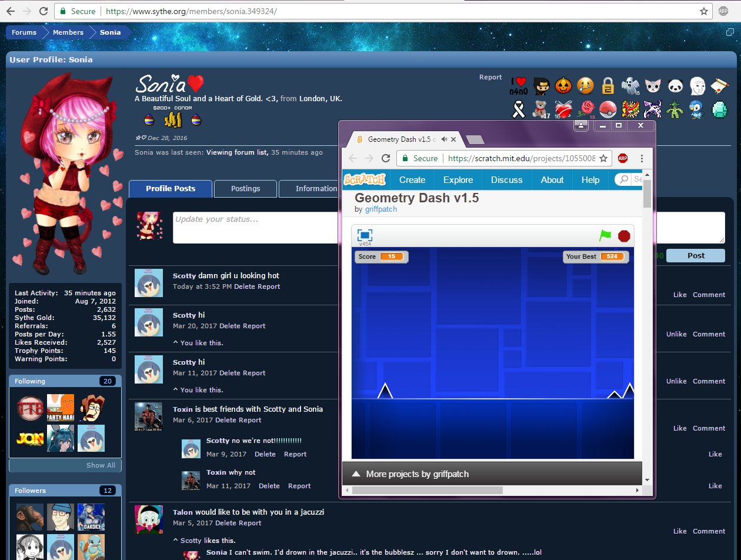Screen dimensions: 741x560
Task: Reload the Scratch page in popup window
Action: click(x=386, y=158)
